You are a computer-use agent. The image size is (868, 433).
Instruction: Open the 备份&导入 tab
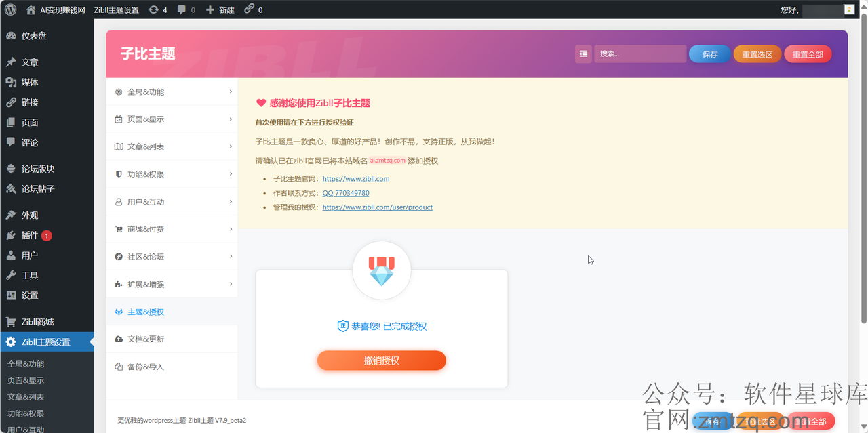point(172,367)
